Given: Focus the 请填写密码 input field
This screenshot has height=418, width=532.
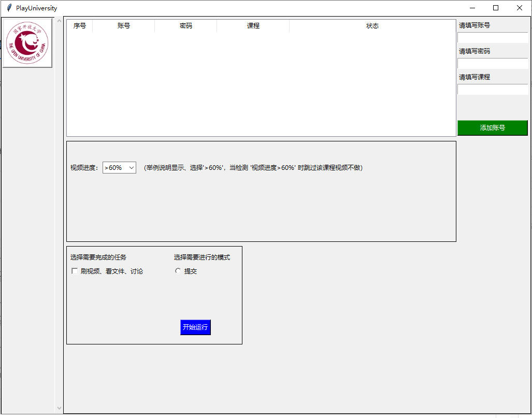Looking at the screenshot, I should click(492, 63).
